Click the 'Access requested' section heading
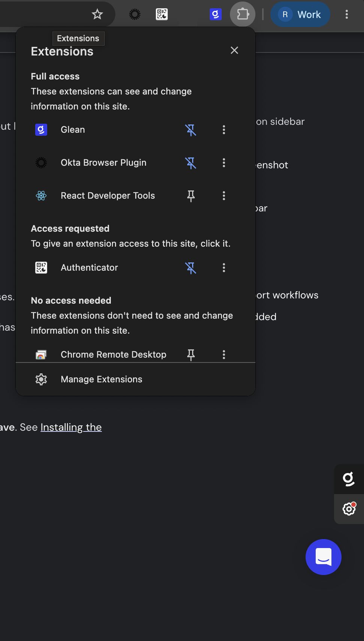364x641 pixels. click(x=70, y=229)
